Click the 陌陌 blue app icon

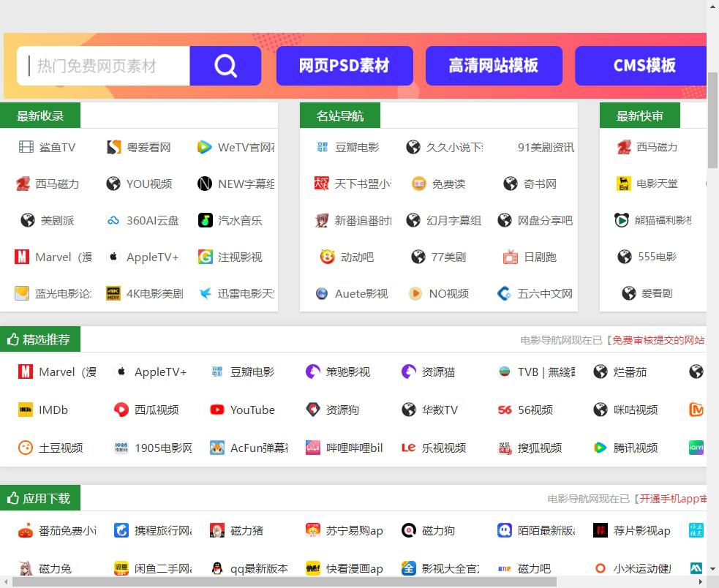[x=505, y=531]
